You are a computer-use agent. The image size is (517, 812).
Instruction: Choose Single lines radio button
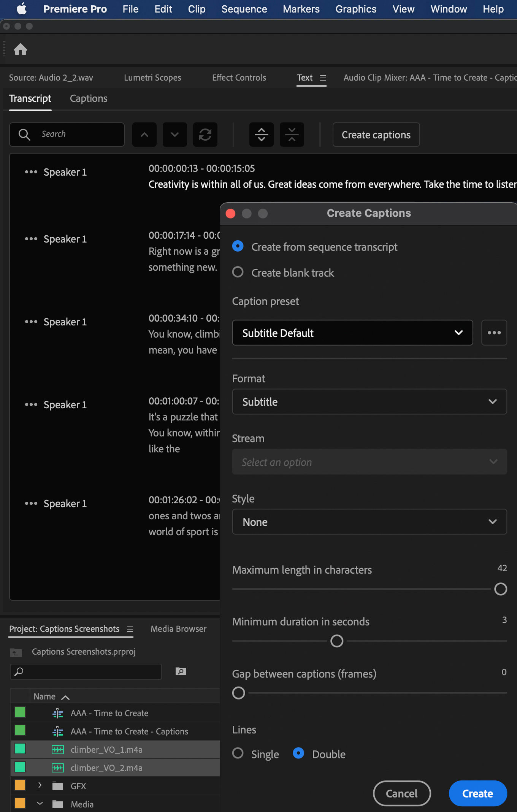point(238,753)
